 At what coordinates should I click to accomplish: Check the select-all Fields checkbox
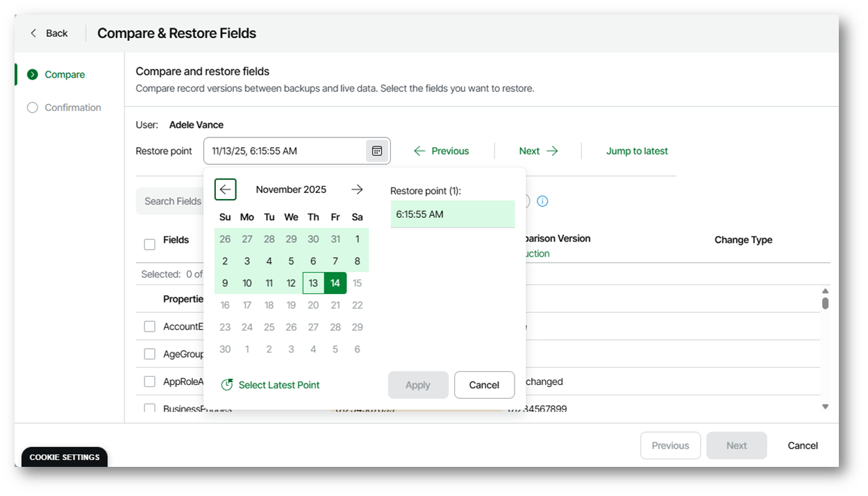pyautogui.click(x=149, y=244)
